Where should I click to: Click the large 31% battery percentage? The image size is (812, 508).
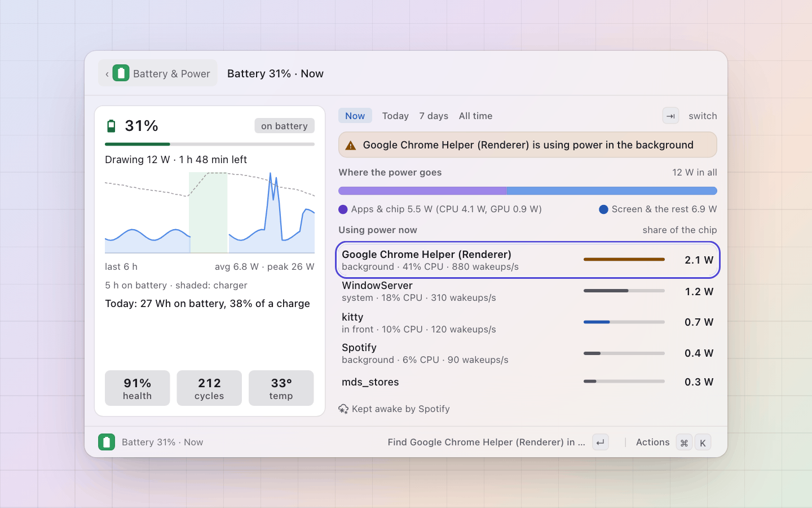(x=142, y=126)
